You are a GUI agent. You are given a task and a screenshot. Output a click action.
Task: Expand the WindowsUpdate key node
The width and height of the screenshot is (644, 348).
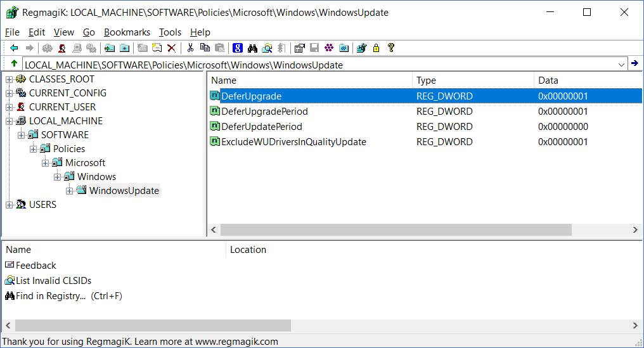click(70, 191)
